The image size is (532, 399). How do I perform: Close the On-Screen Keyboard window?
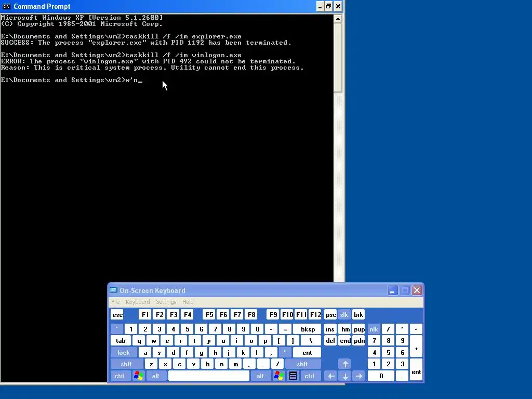coord(417,290)
